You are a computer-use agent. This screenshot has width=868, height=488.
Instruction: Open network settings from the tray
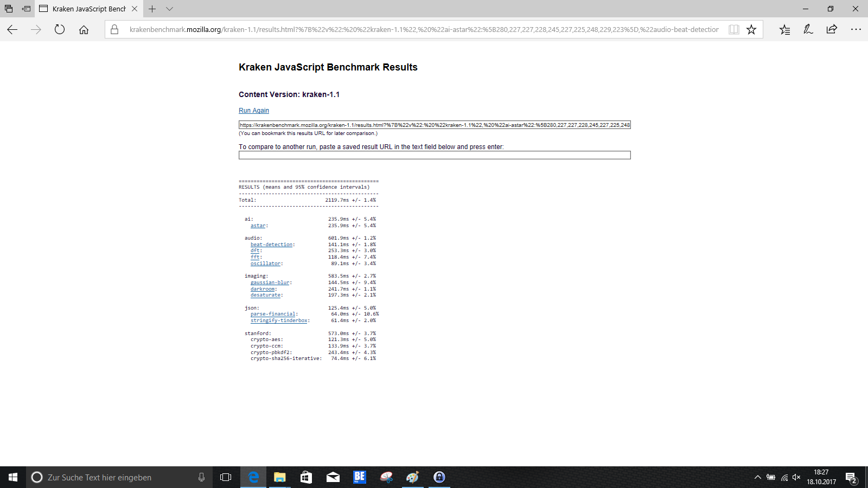click(x=784, y=477)
